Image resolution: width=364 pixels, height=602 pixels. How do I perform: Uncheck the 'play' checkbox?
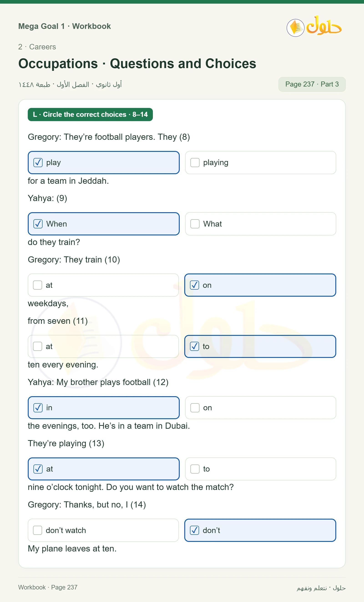tap(38, 163)
